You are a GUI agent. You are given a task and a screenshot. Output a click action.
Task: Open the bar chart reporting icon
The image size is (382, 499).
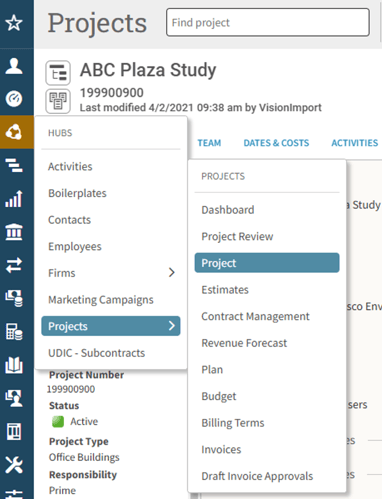(x=14, y=199)
